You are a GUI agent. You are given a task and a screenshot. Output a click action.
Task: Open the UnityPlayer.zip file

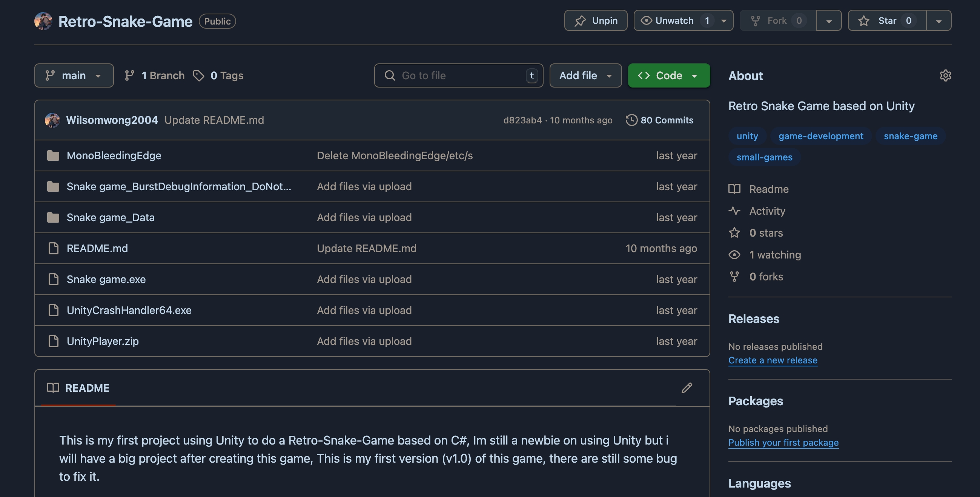(102, 341)
